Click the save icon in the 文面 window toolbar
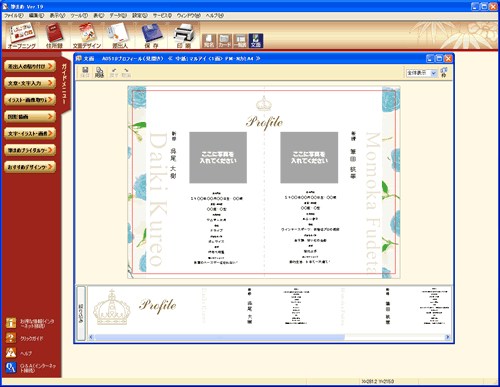 (85, 72)
